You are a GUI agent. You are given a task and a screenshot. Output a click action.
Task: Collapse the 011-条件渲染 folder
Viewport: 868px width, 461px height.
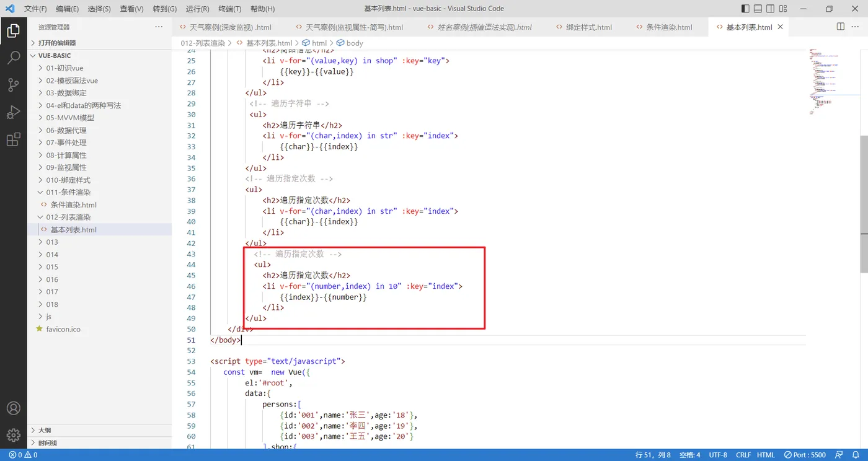pyautogui.click(x=99, y=192)
